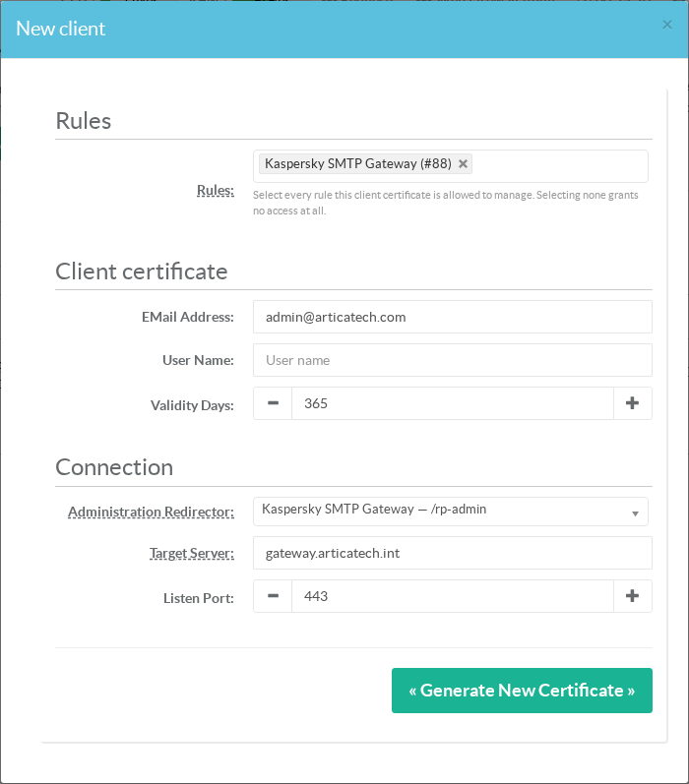Open the Administration Redirector dropdown

click(x=451, y=511)
